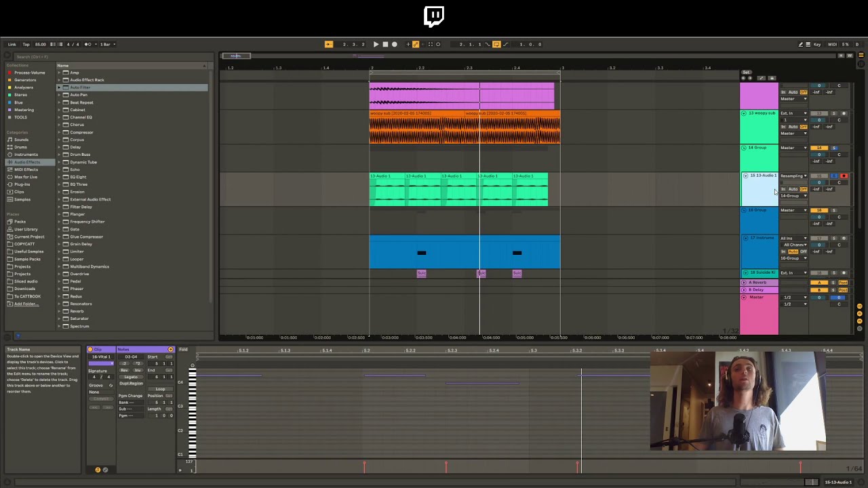
Task: Select the Stereo collection
Action: (20, 95)
